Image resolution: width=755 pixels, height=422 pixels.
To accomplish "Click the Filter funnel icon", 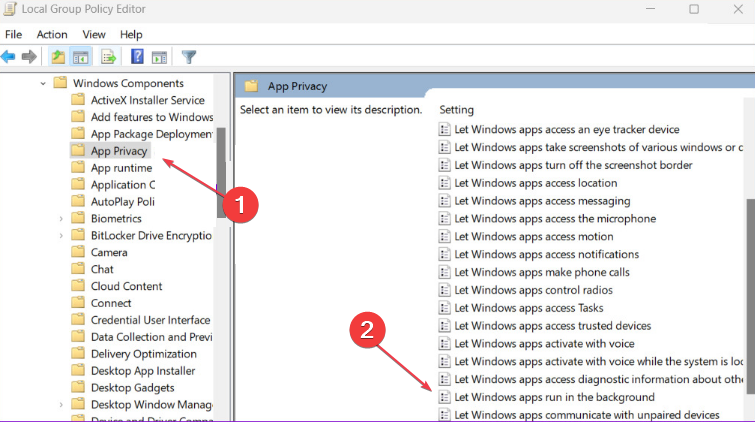I will pos(189,57).
